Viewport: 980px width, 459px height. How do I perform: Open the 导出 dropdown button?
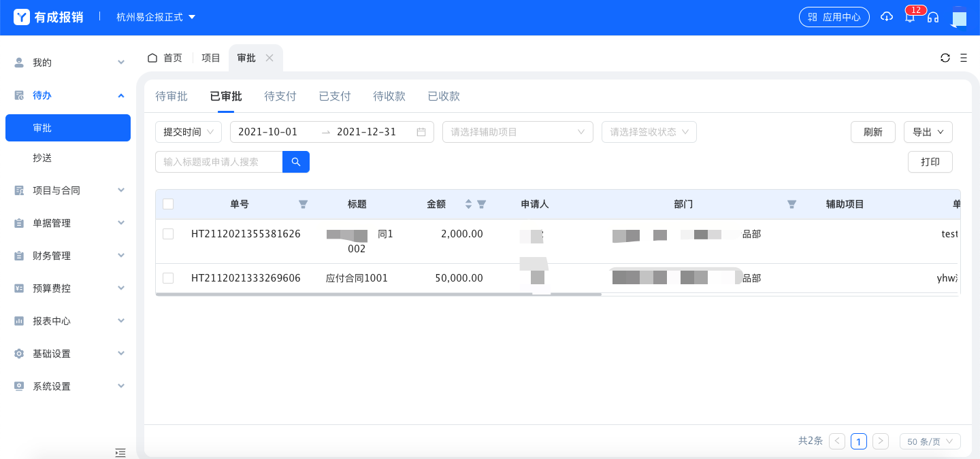click(x=928, y=132)
